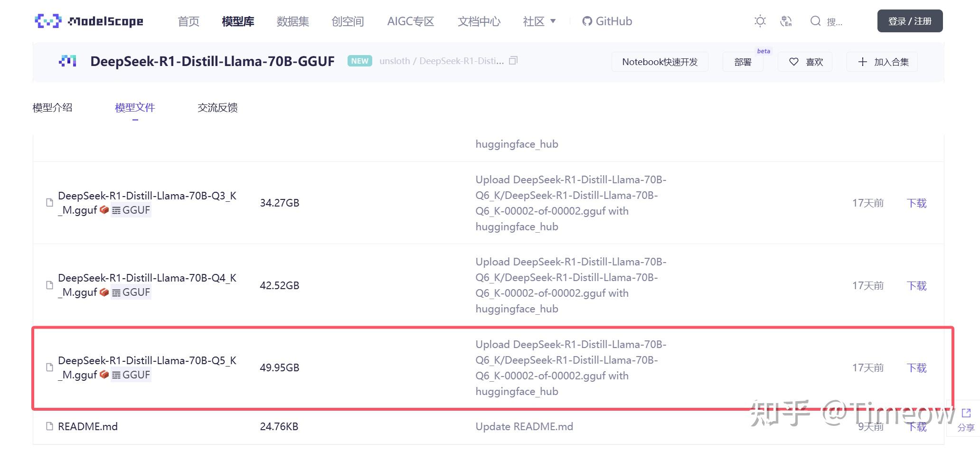
Task: Click 登录 / 注册 to sign in
Action: 910,21
